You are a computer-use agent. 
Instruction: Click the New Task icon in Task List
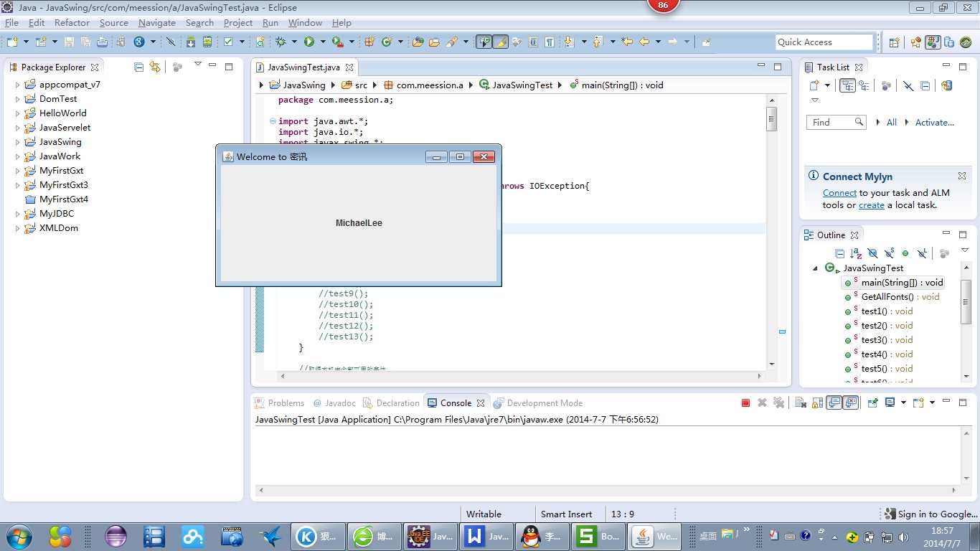click(x=814, y=86)
